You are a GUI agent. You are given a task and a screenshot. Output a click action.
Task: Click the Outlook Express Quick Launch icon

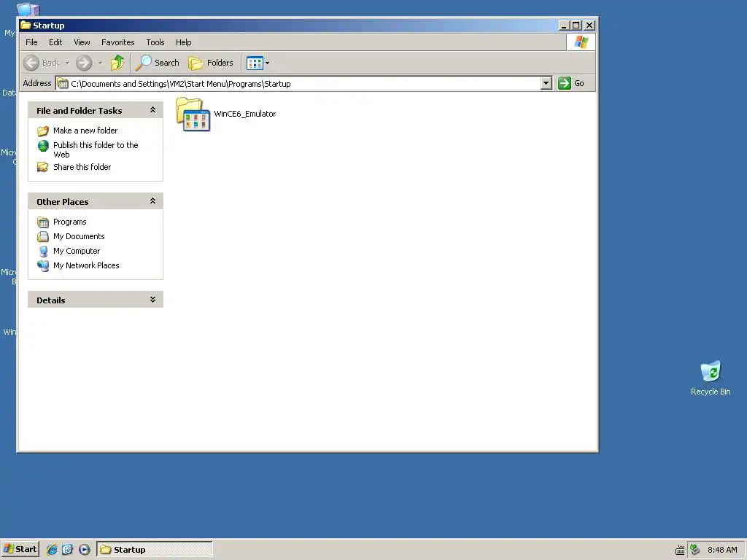coord(68,550)
